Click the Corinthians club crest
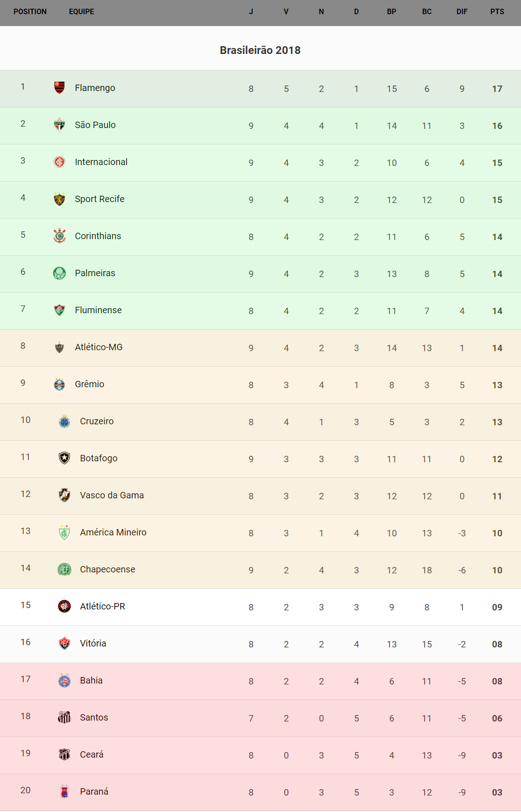Screen dimensions: 521x812 point(59,235)
